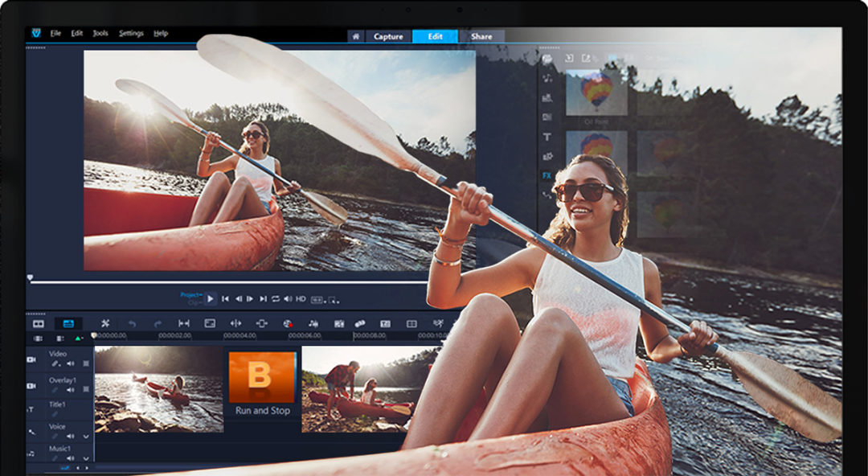
Task: Switch to the Capture workspace tab
Action: (x=388, y=36)
